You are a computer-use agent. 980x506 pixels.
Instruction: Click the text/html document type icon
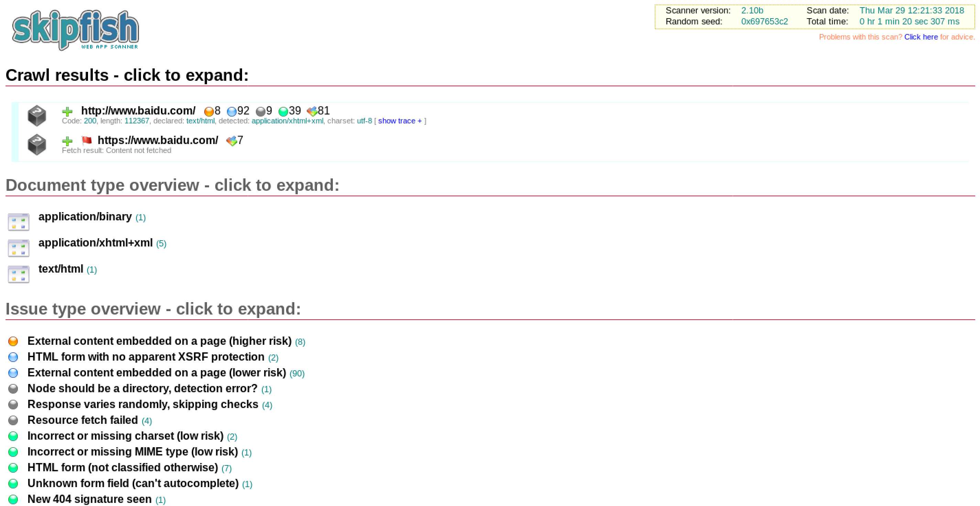click(x=19, y=274)
